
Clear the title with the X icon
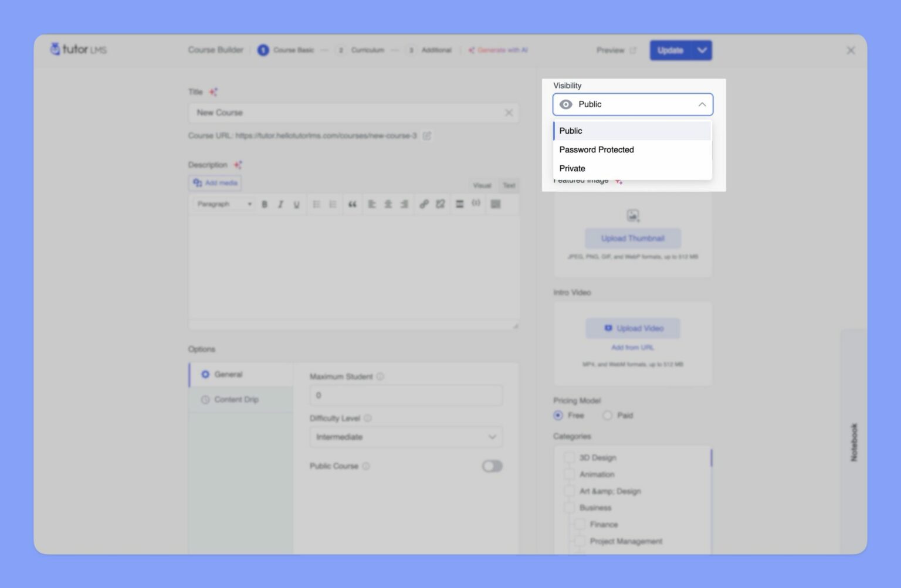pos(509,113)
